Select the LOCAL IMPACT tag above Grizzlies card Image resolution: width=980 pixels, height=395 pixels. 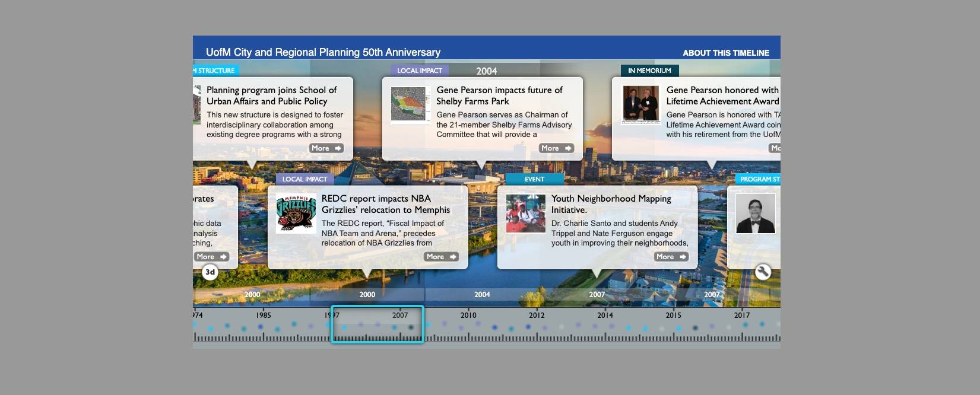click(x=305, y=179)
